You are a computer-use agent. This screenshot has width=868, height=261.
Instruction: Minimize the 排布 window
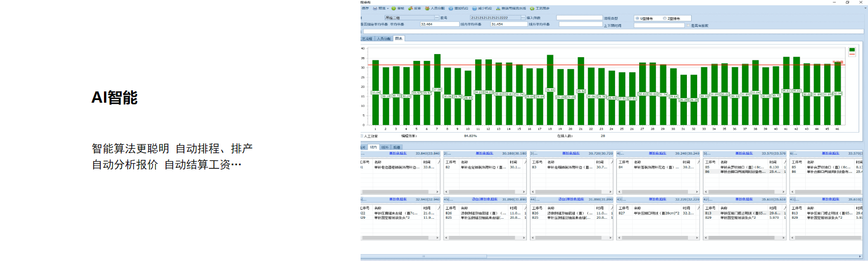(834, 2)
